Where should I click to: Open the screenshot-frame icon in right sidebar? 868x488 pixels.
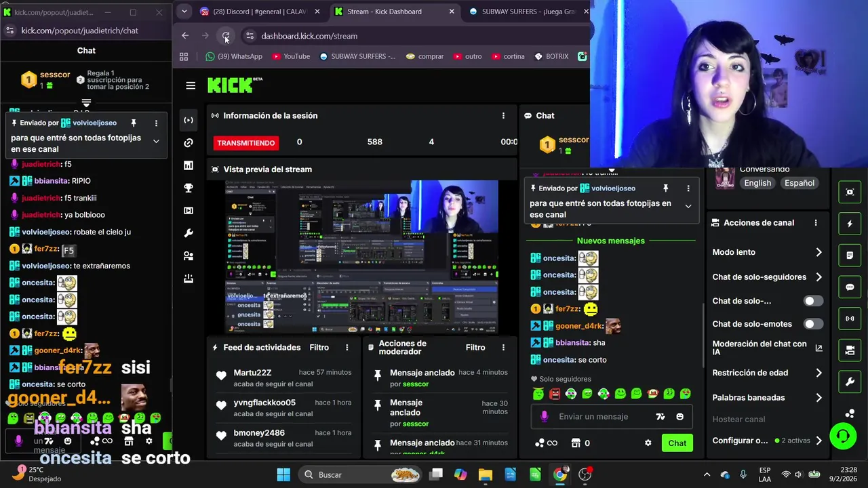click(x=850, y=192)
